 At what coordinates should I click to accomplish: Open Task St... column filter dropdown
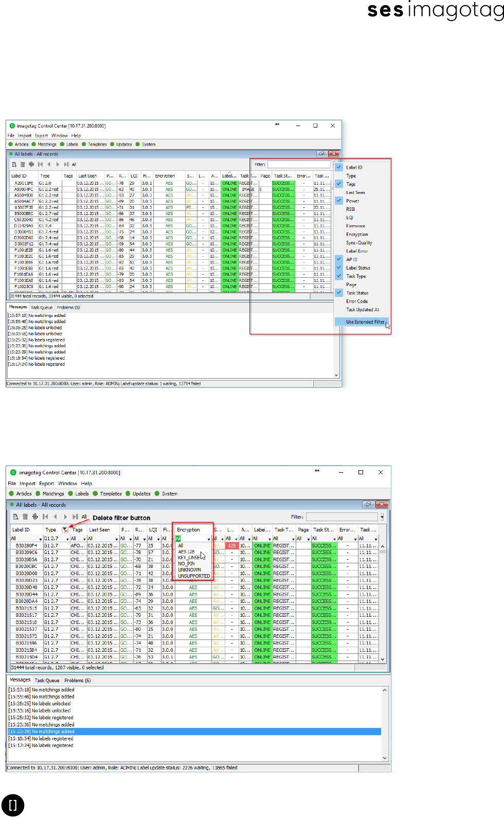coord(335,539)
